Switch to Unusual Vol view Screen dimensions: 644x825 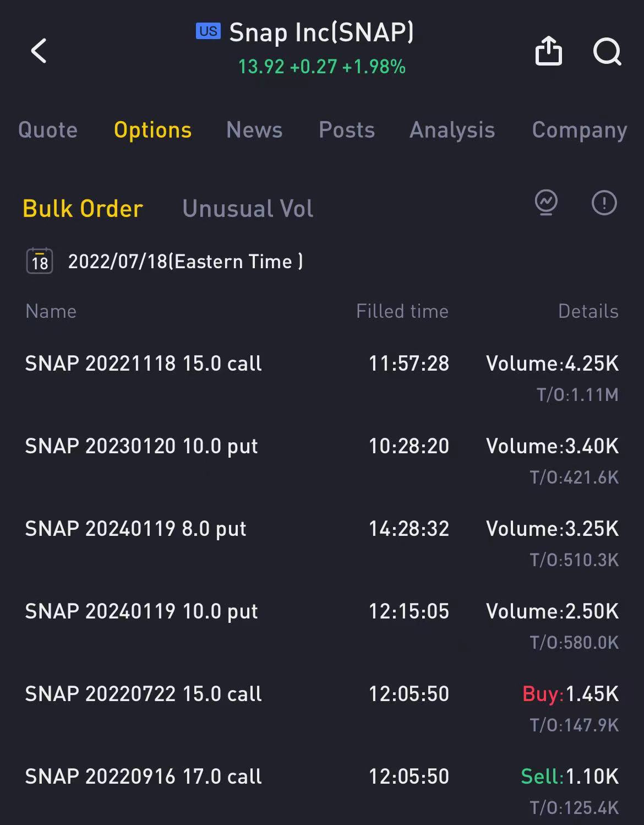[x=248, y=209]
